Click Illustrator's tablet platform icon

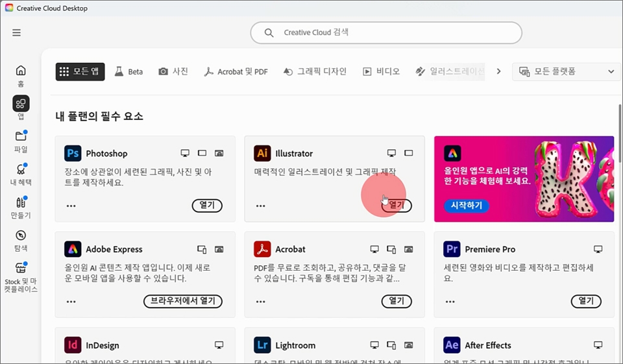(x=408, y=153)
